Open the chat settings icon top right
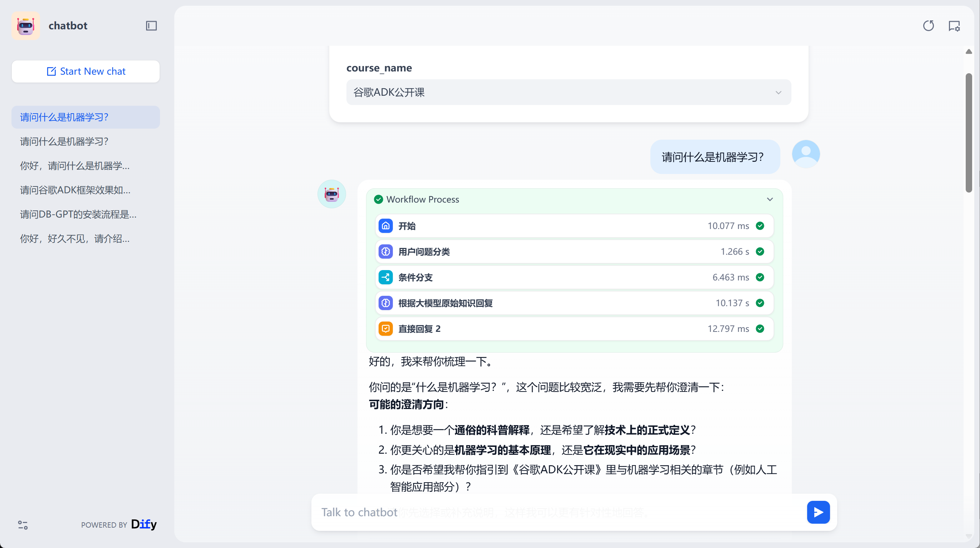The image size is (980, 548). [954, 25]
